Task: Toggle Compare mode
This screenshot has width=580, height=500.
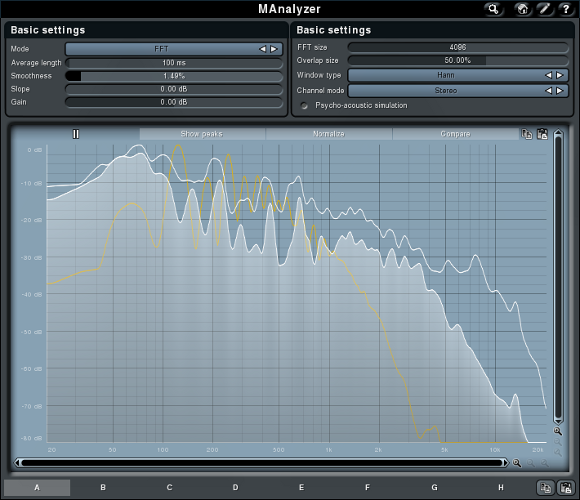Action: pos(455,134)
